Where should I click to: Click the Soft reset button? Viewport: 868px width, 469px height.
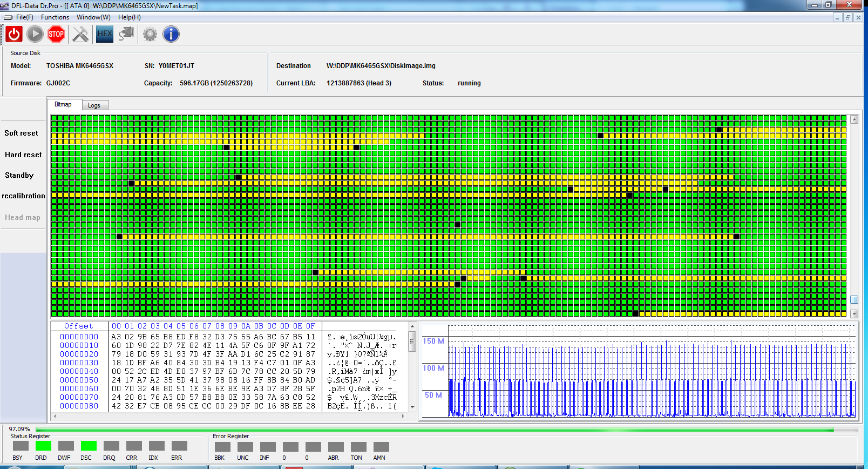[x=22, y=133]
